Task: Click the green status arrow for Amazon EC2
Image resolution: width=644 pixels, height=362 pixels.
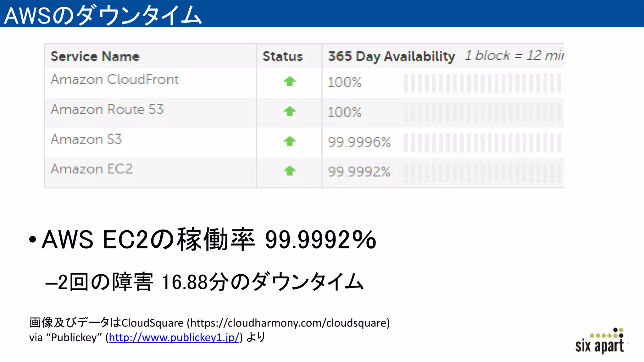Action: (x=289, y=171)
